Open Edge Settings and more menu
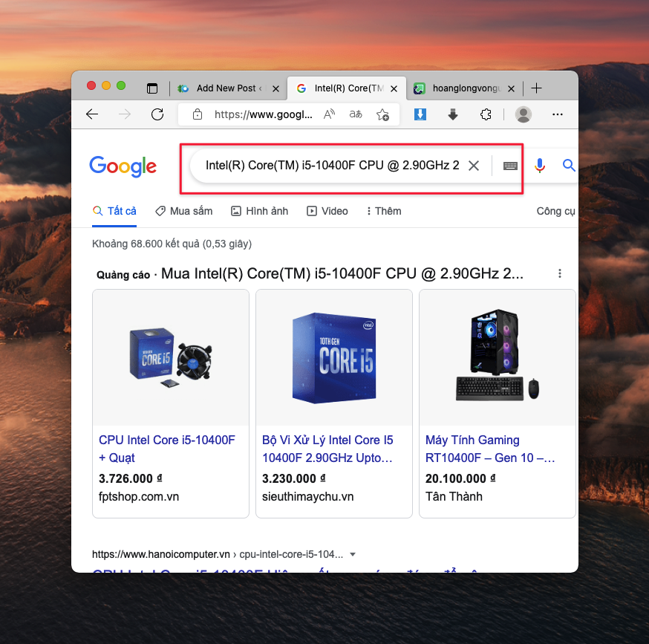Viewport: 649px width, 644px height. pos(558,114)
